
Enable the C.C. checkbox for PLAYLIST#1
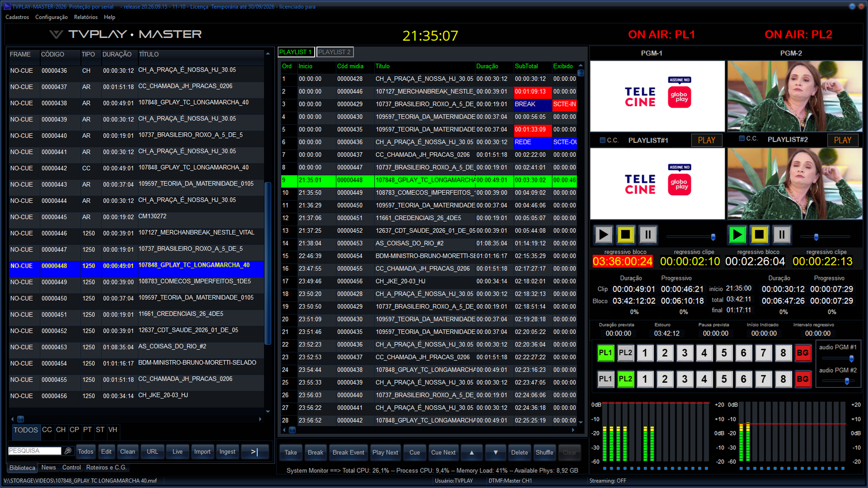pos(602,140)
